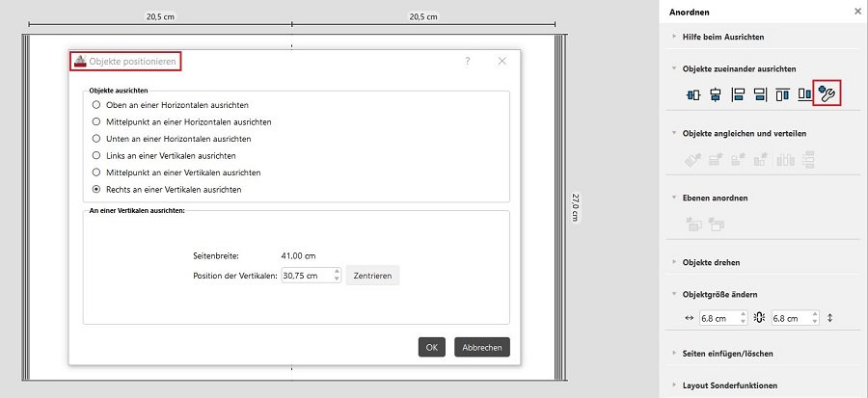The height and width of the screenshot is (398, 868).
Task: Click the horizontal width arrow icon
Action: click(690, 318)
